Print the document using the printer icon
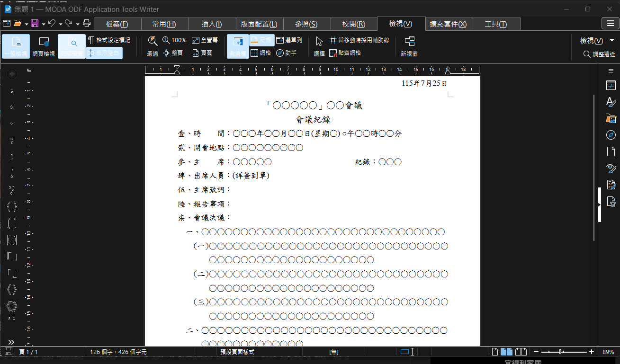 87,23
